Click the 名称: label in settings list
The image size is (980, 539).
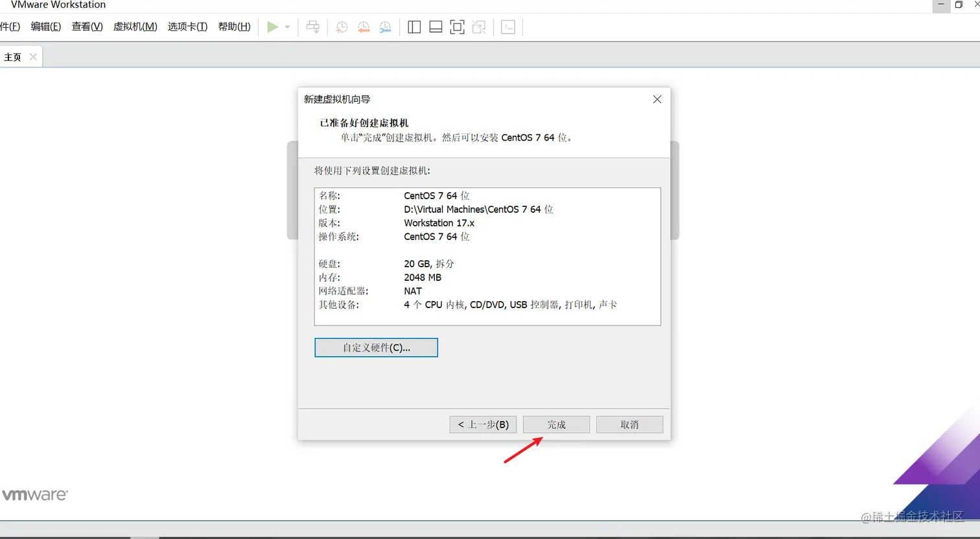click(329, 196)
